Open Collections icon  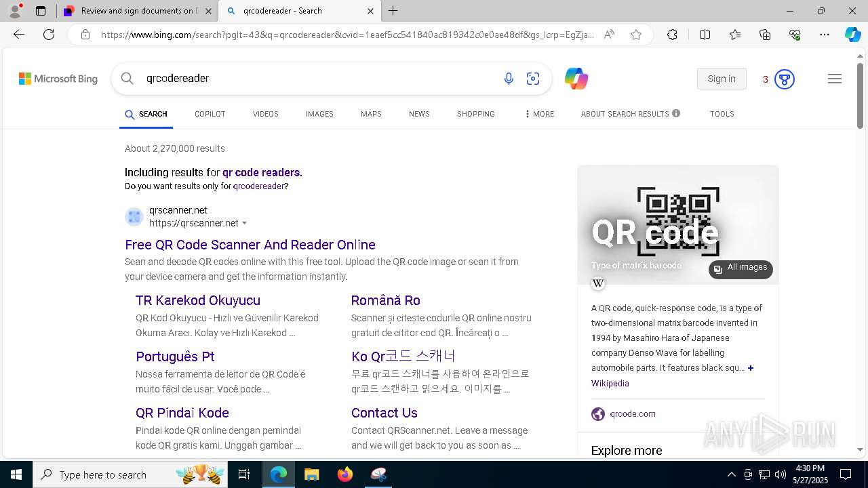click(765, 35)
